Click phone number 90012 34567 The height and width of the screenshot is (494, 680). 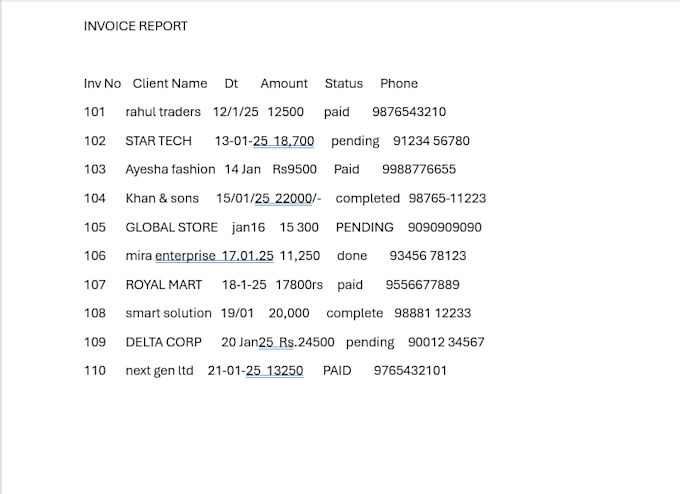(446, 342)
